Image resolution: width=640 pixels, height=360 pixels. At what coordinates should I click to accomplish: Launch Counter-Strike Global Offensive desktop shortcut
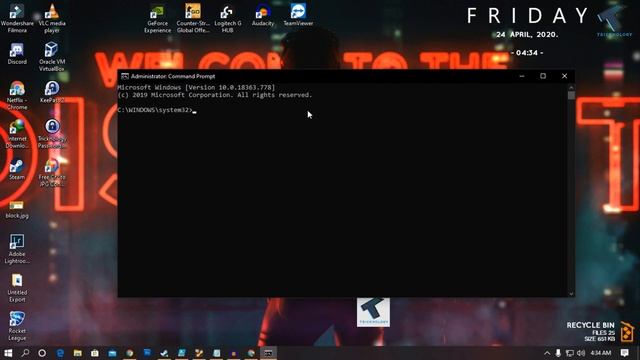[x=193, y=18]
